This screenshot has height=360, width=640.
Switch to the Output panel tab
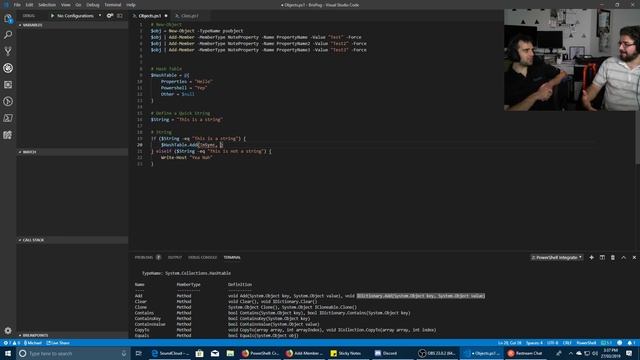click(x=175, y=258)
